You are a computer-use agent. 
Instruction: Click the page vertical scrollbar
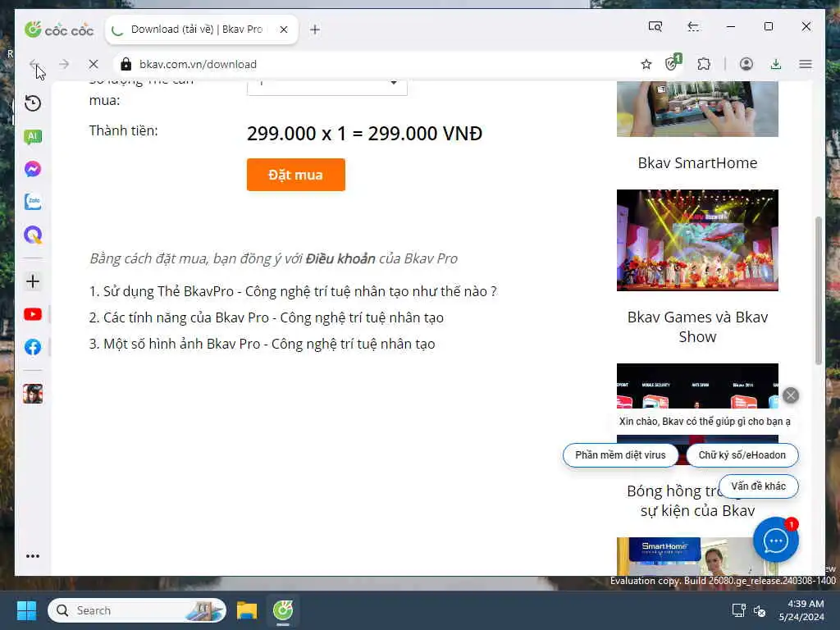coord(818,290)
